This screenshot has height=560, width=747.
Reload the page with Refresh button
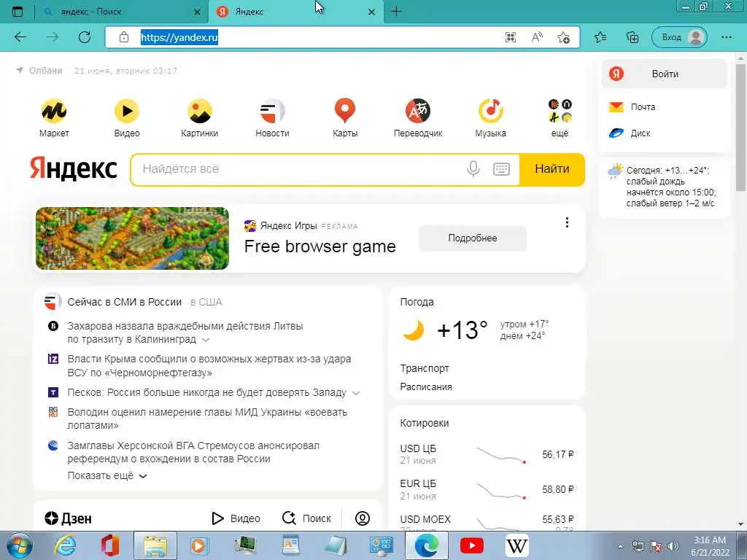[85, 37]
